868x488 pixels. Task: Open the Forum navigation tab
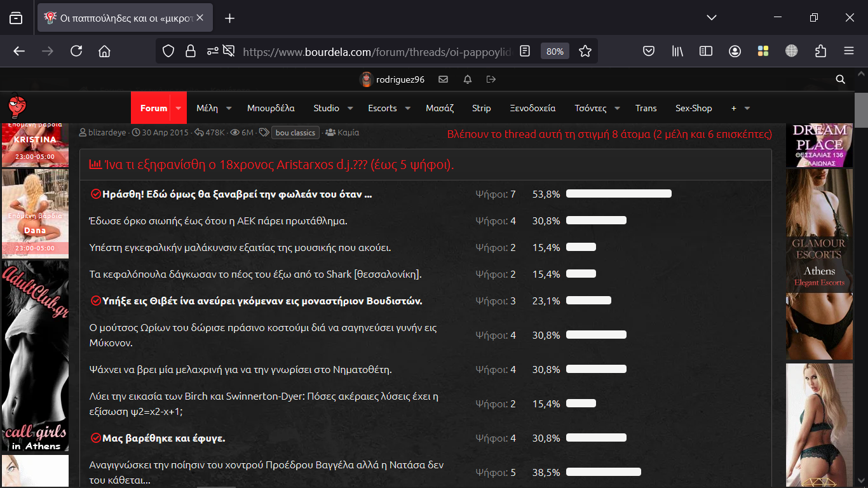pos(154,108)
